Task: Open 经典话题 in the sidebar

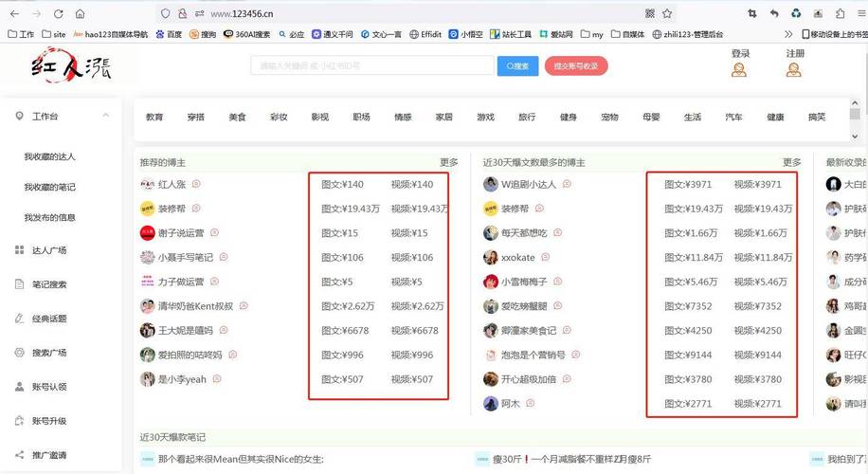Action: pos(48,319)
